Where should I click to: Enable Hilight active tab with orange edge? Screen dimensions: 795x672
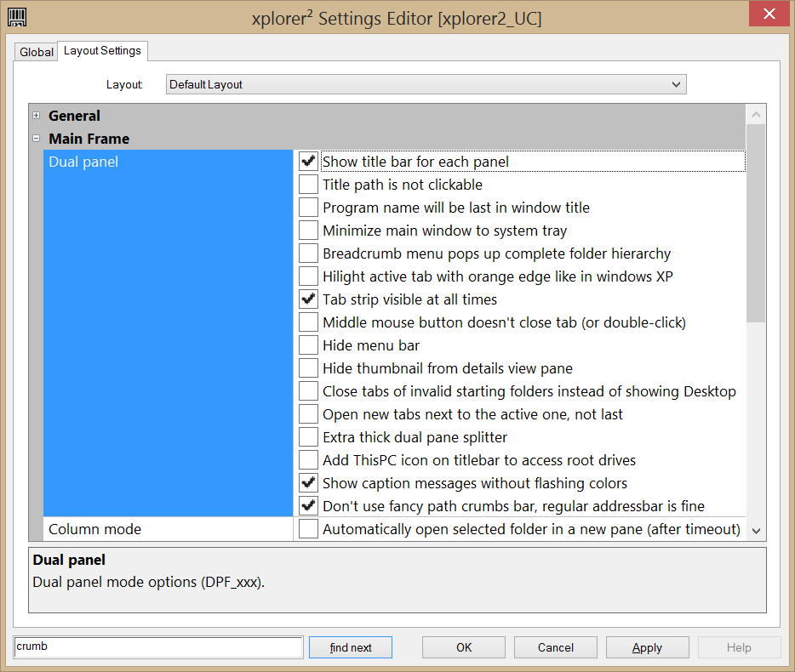[308, 276]
